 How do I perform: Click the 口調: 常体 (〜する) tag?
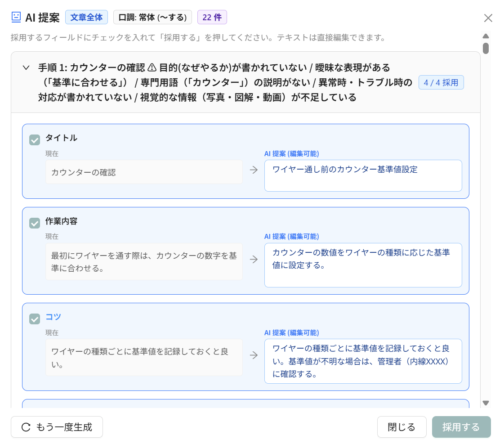click(x=153, y=18)
